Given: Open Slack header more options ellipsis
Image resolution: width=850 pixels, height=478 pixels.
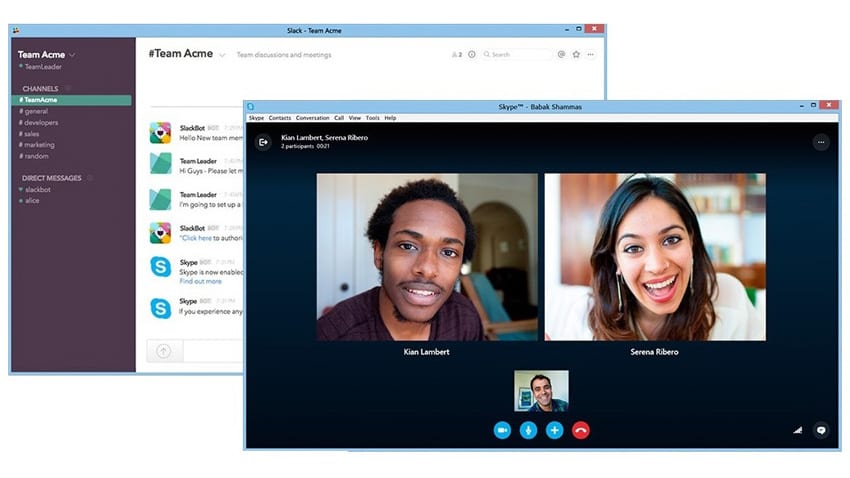Looking at the screenshot, I should (x=590, y=54).
